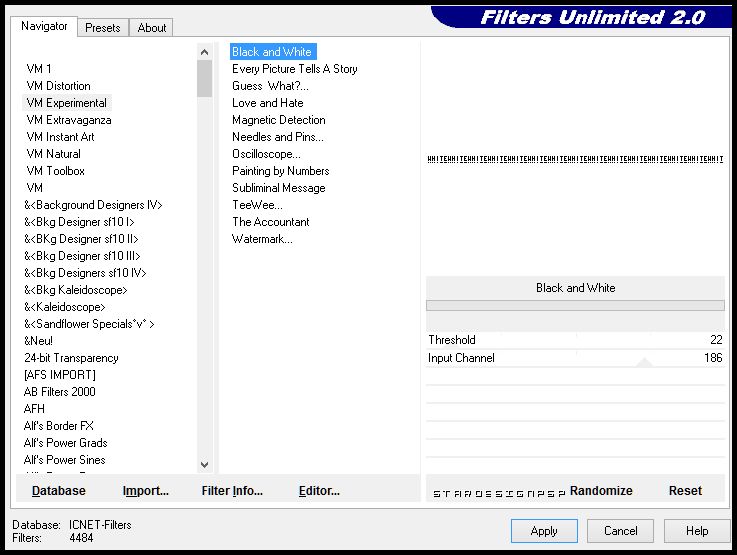
Task: Choose &<BKg Designer sf10 II> category
Action: (x=81, y=239)
